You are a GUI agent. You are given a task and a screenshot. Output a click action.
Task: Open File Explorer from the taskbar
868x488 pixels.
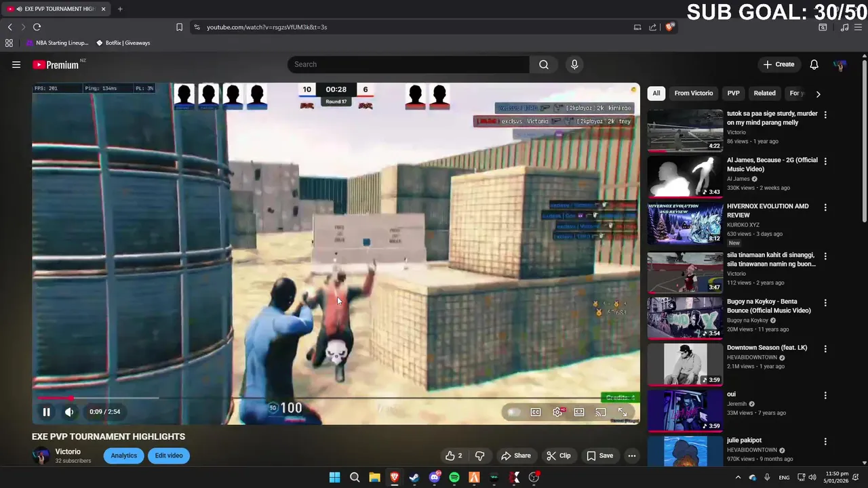pos(374,478)
